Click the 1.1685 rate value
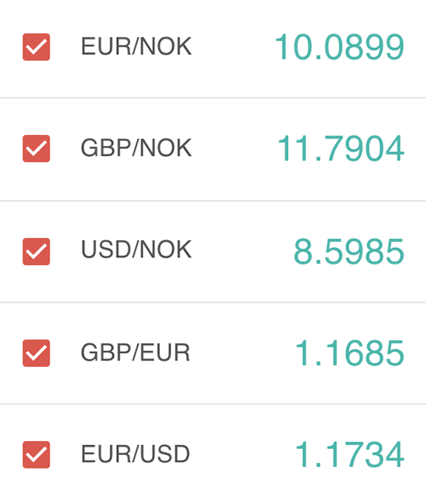This screenshot has height=504, width=426. click(x=349, y=353)
